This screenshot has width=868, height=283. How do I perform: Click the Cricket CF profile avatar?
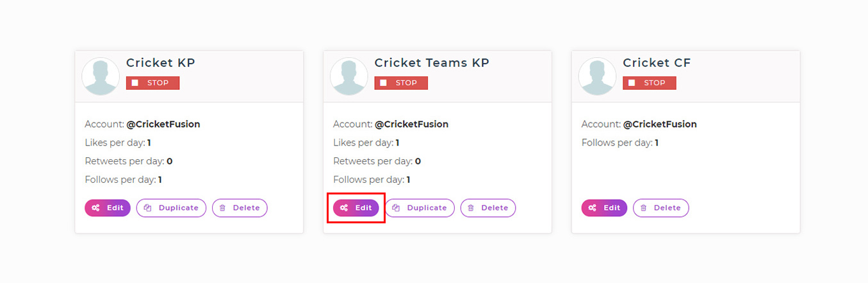pyautogui.click(x=597, y=76)
